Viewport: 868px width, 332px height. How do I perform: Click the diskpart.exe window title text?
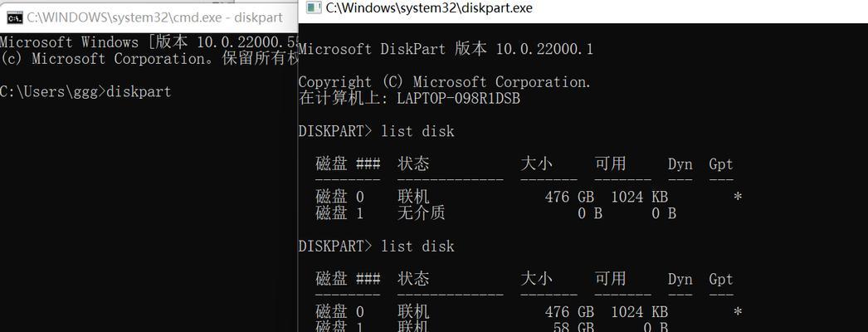point(429,7)
